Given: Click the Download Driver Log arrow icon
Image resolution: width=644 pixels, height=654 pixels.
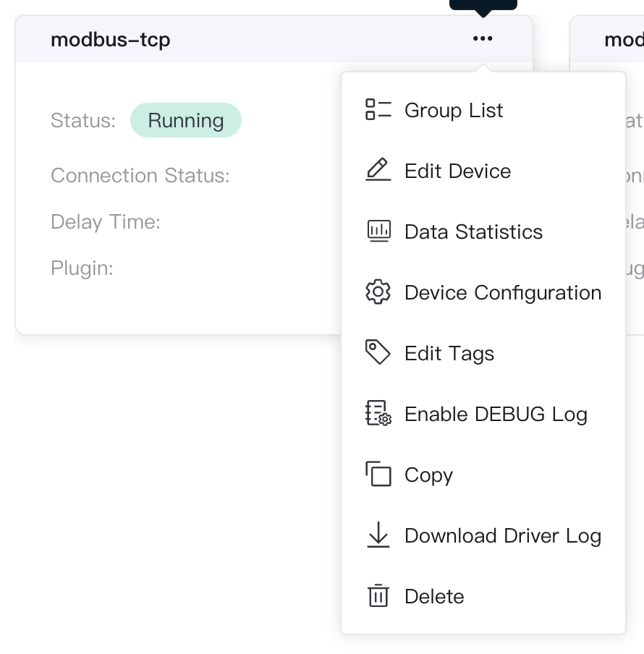Looking at the screenshot, I should pos(378,535).
